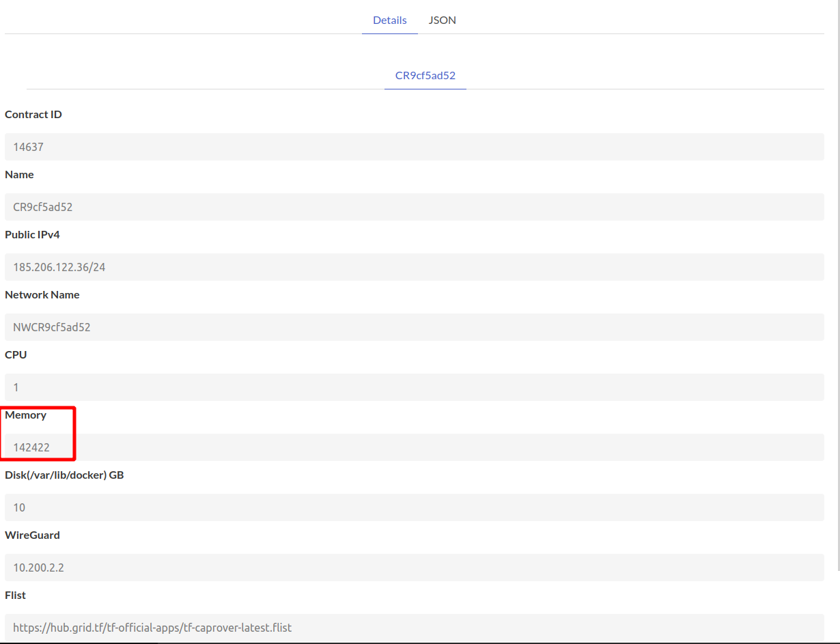Screen dimensions: 840x644
Task: Click the Network Name label
Action: pyautogui.click(x=42, y=294)
